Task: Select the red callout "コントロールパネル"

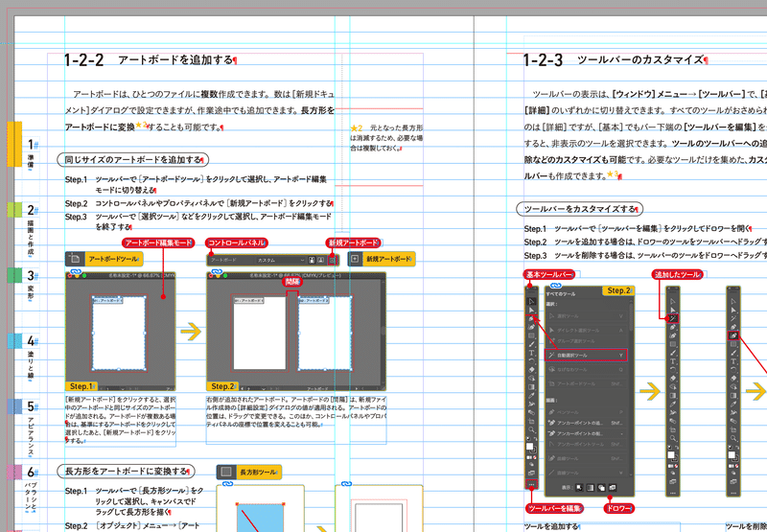Action: tap(237, 243)
